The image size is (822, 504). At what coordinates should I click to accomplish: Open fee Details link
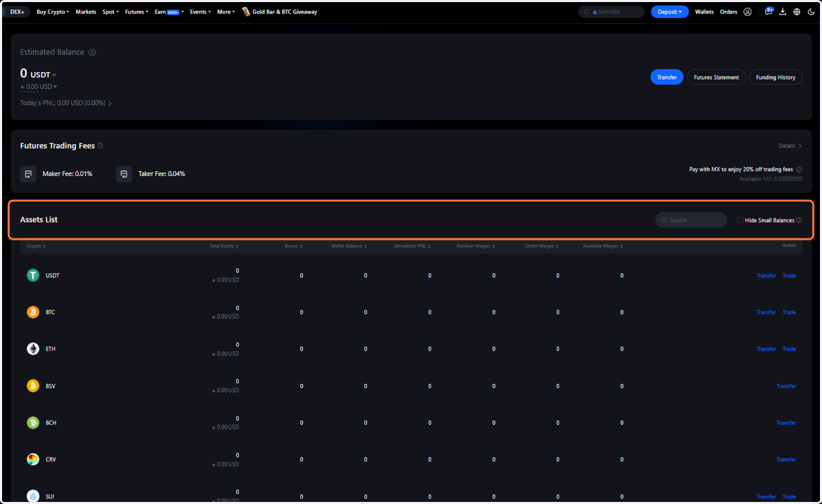coord(790,146)
